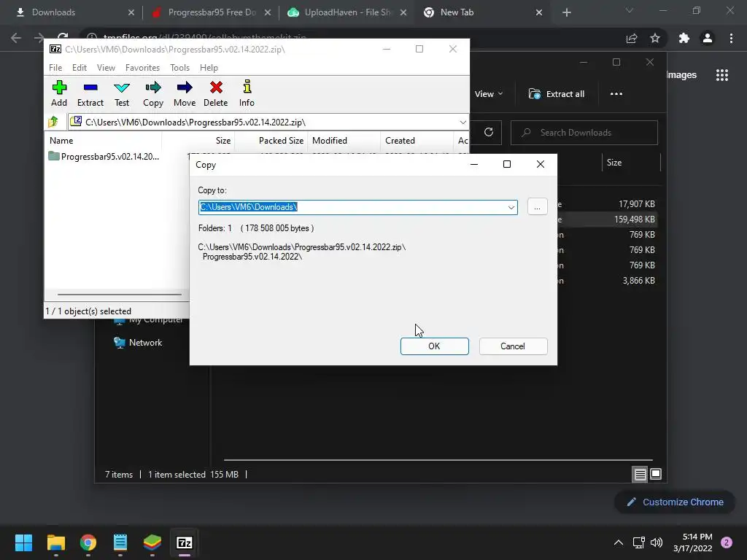Open a new Chrome tab with plus

566,12
